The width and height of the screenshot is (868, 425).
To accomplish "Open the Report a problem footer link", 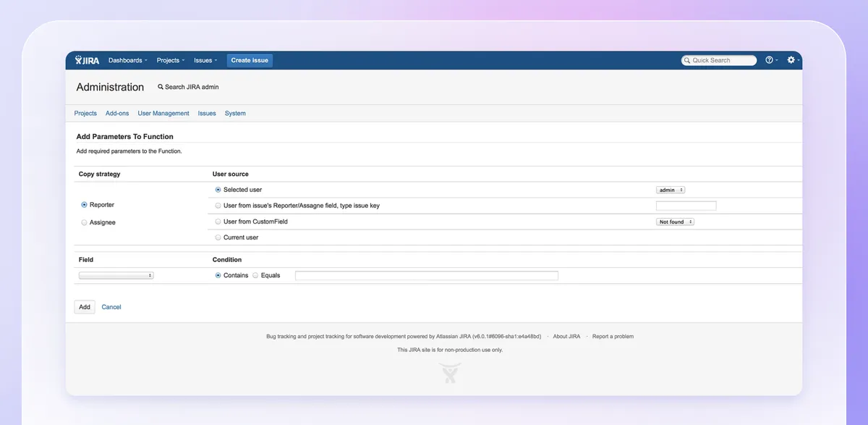I will [613, 336].
